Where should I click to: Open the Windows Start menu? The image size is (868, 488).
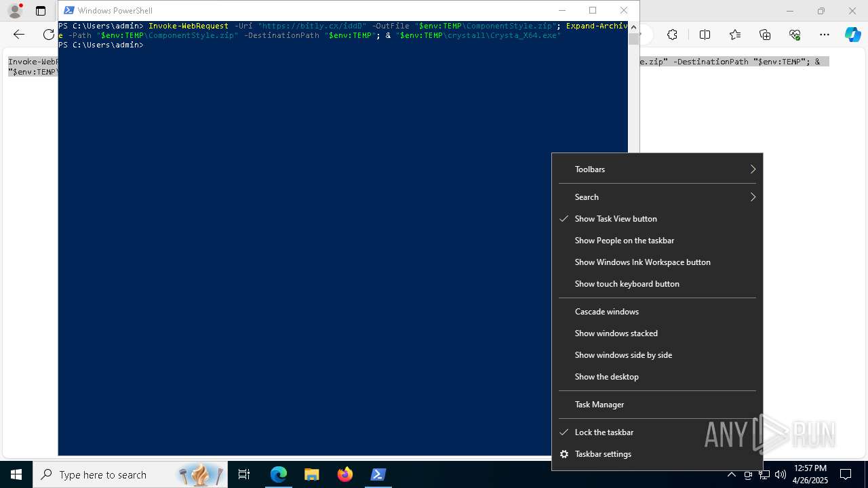click(16, 474)
